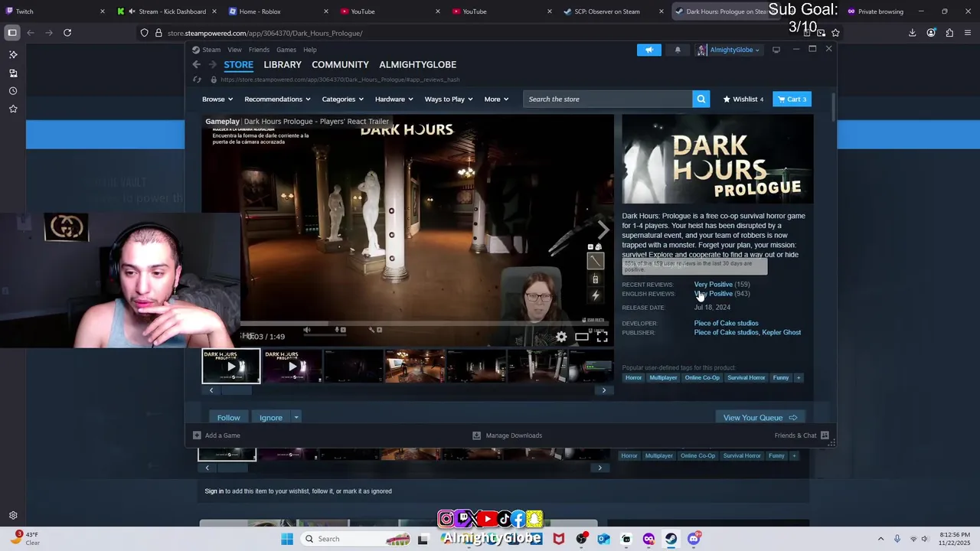This screenshot has width=980, height=551.
Task: Select the second trailer thumbnail
Action: click(292, 366)
